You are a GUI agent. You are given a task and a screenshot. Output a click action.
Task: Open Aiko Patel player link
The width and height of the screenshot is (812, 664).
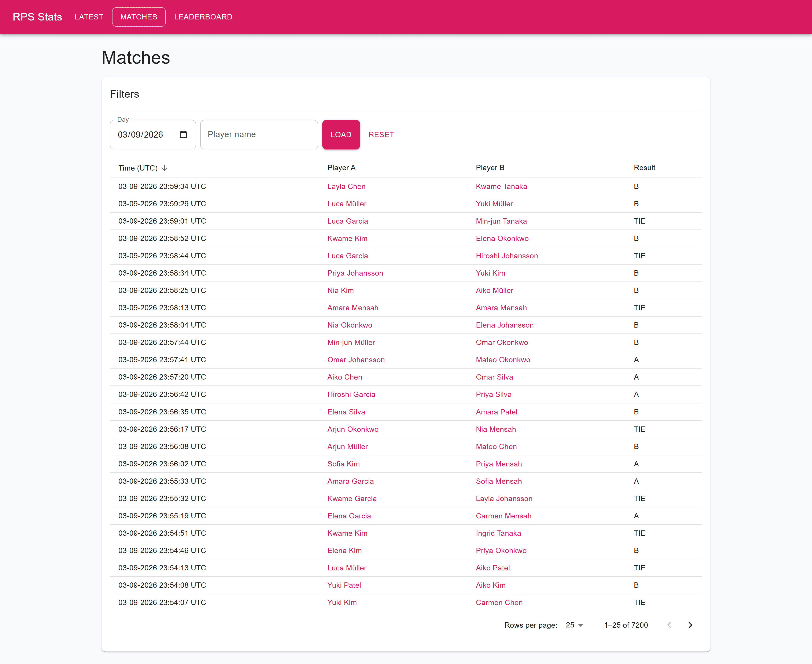pos(493,568)
